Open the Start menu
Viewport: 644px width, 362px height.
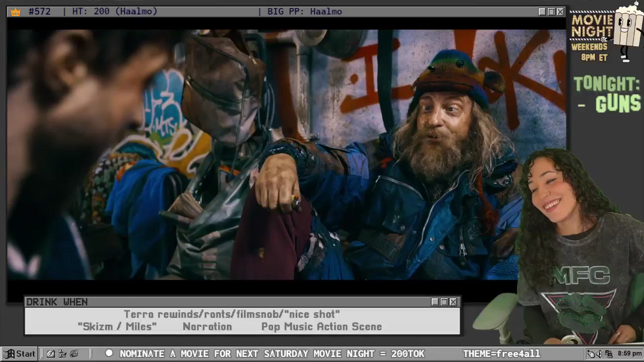[x=19, y=354]
